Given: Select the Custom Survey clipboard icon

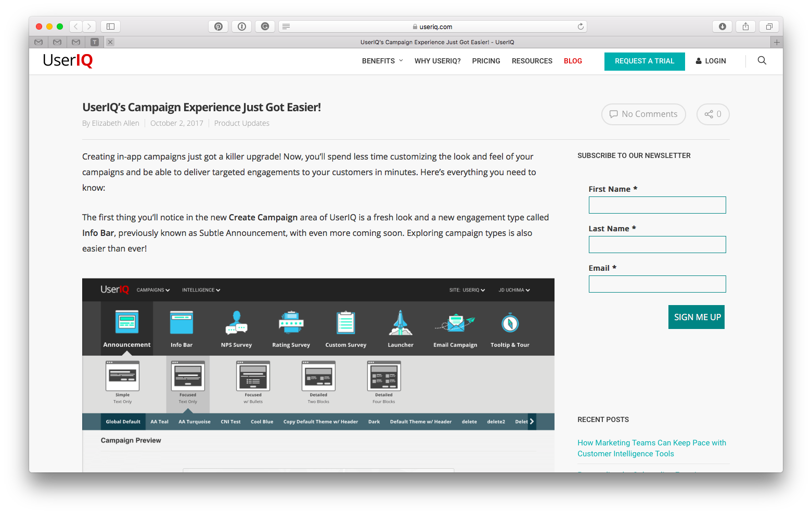Looking at the screenshot, I should [x=345, y=322].
